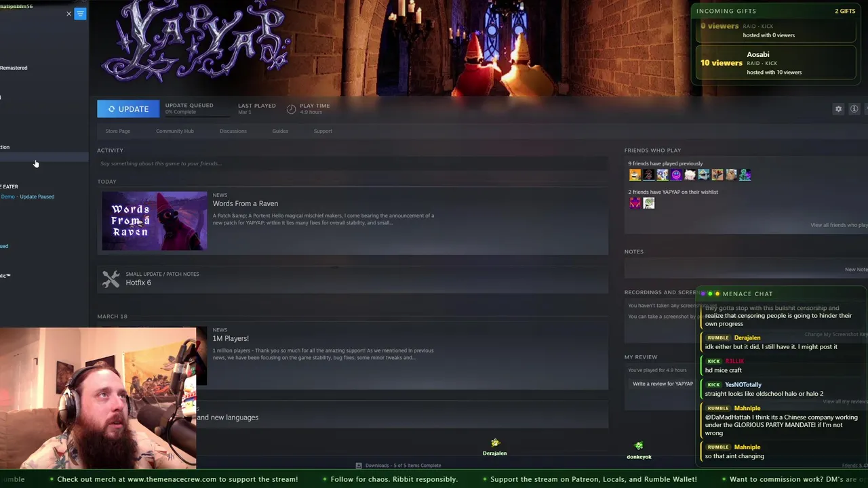Click Derajalen's username in Menace Chat

pos(747,338)
